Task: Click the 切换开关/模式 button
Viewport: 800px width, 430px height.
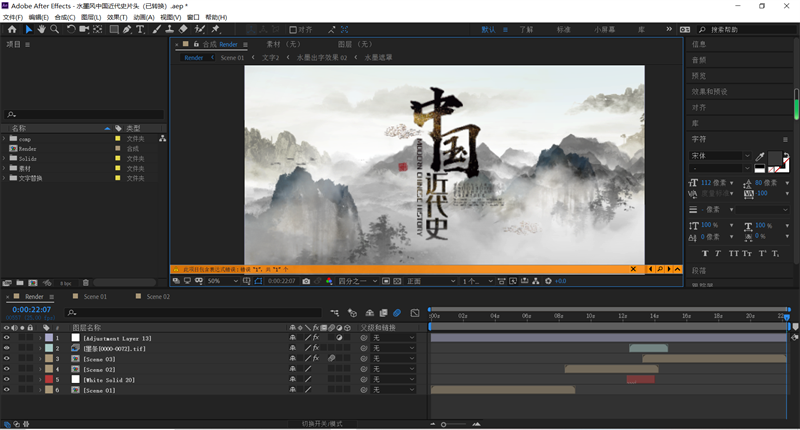Action: click(x=322, y=423)
